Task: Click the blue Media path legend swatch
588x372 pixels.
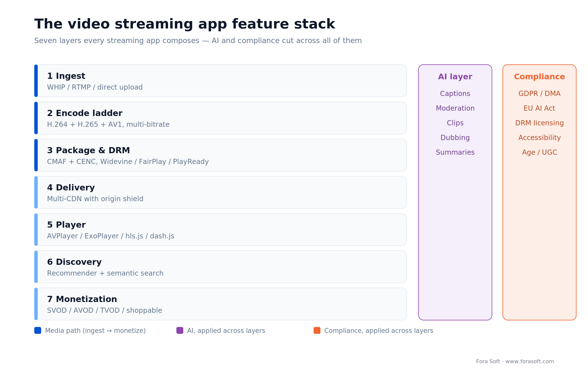Action: point(38,330)
